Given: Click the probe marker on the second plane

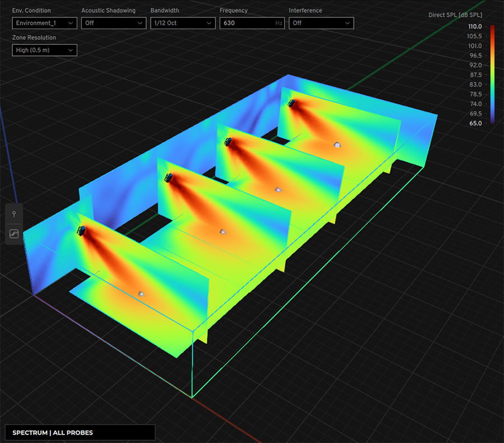Looking at the screenshot, I should click(x=222, y=231).
